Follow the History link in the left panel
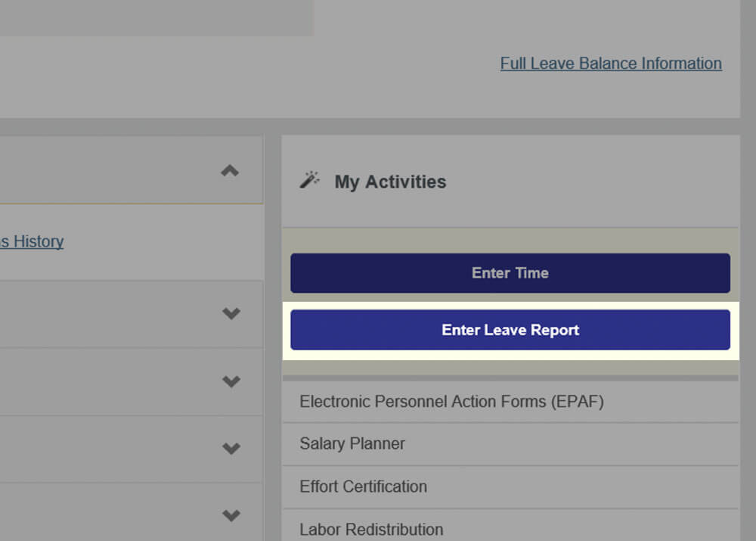Viewport: 756px width, 541px height. (32, 241)
